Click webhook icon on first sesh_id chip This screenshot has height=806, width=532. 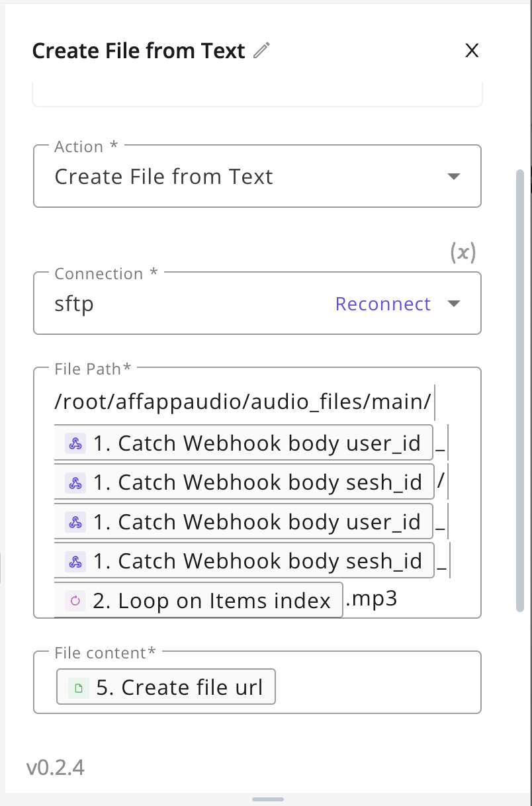pyautogui.click(x=75, y=484)
